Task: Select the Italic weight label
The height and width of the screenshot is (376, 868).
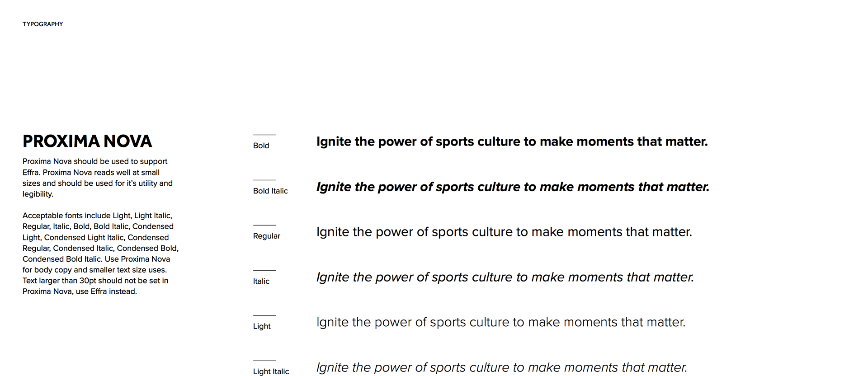Action: pyautogui.click(x=261, y=281)
